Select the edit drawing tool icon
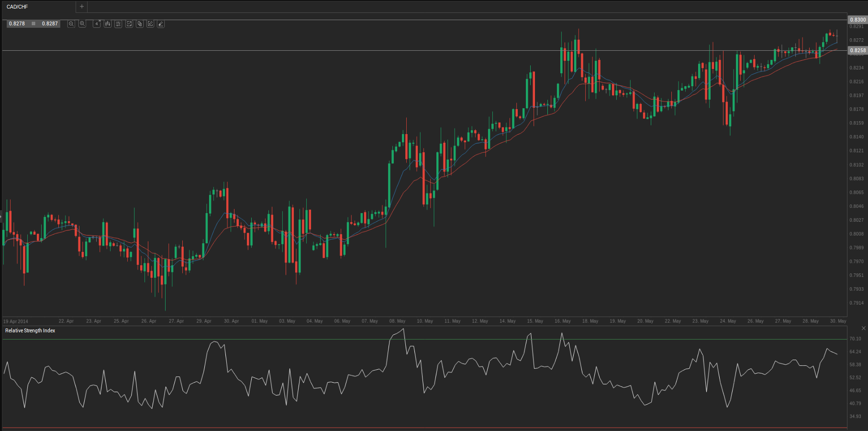Image resolution: width=868 pixels, height=431 pixels. coord(150,24)
